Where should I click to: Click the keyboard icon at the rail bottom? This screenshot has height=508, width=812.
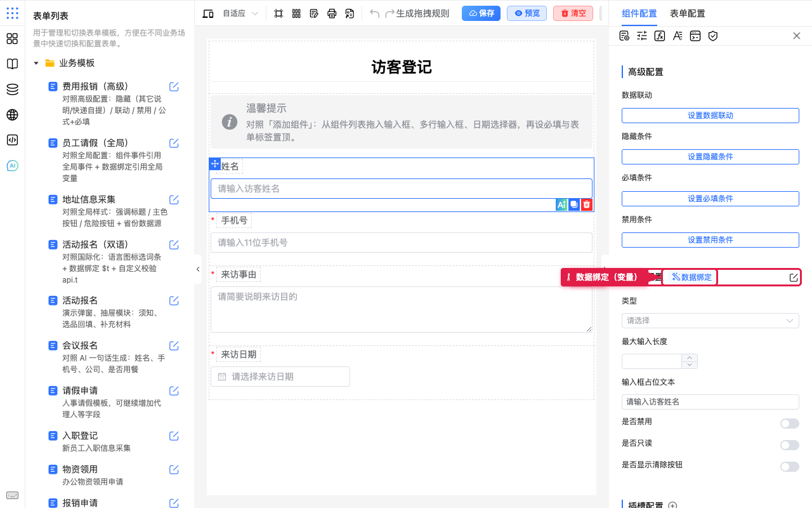[12, 495]
